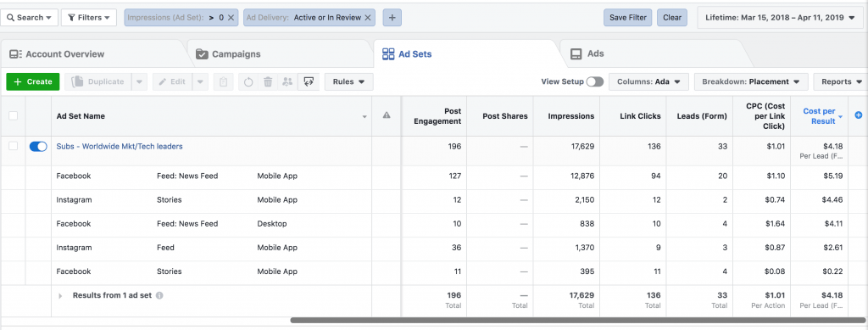Click the Duplicate button
This screenshot has width=868, height=330.
click(x=98, y=81)
